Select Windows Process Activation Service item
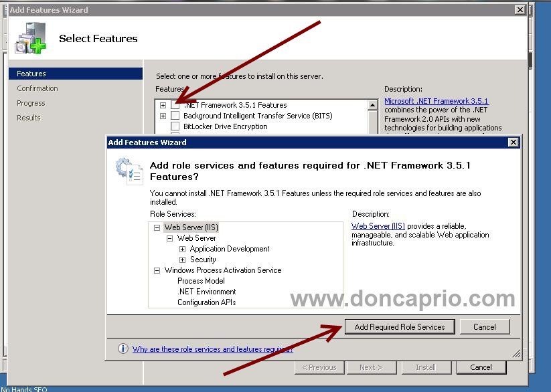This screenshot has width=551, height=392. (x=223, y=270)
